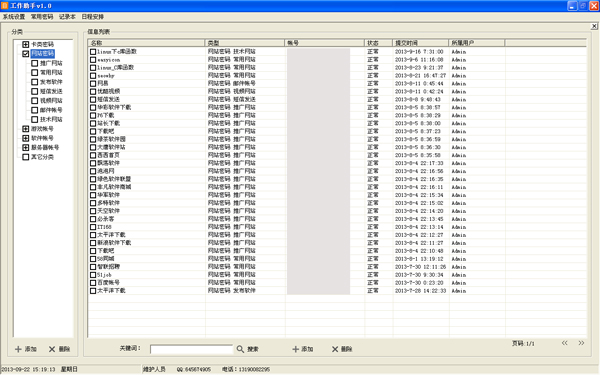The height and width of the screenshot is (375, 600).
Task: Click 删除 button below the info list
Action: (x=342, y=349)
